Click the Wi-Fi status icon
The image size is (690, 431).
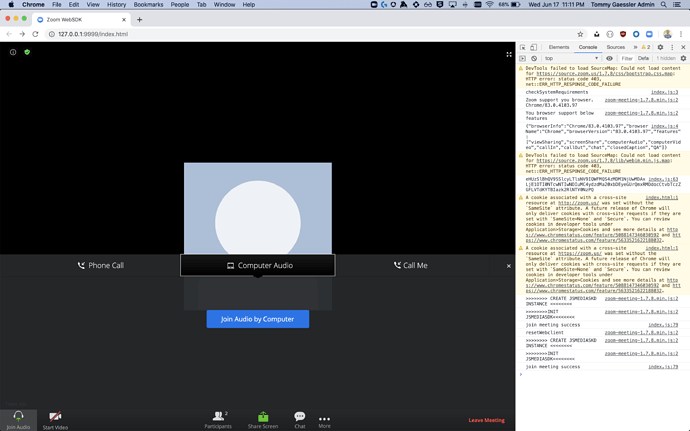pos(490,4)
